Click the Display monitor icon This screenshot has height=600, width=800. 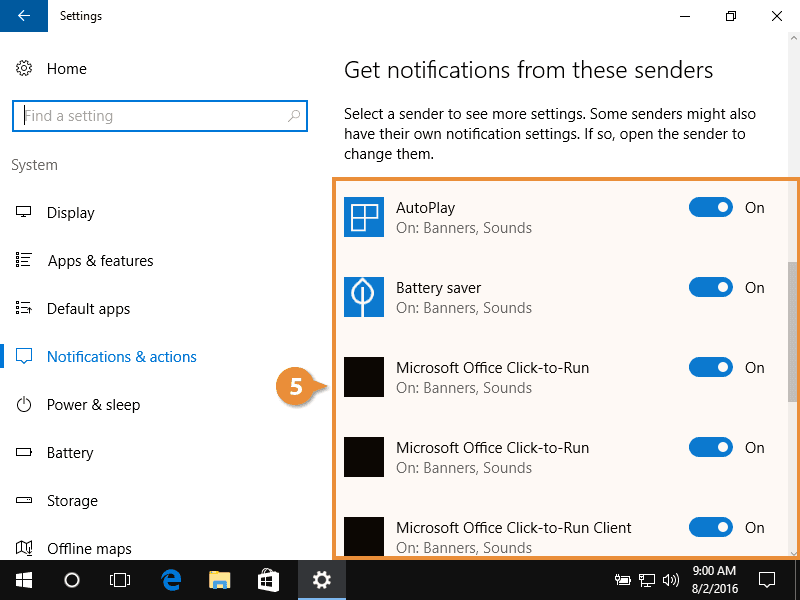click(23, 212)
